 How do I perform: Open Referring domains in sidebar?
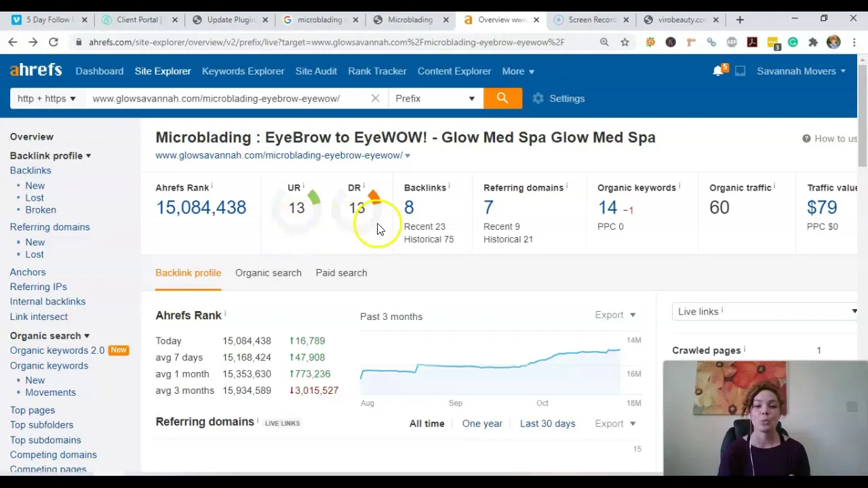tap(50, 227)
